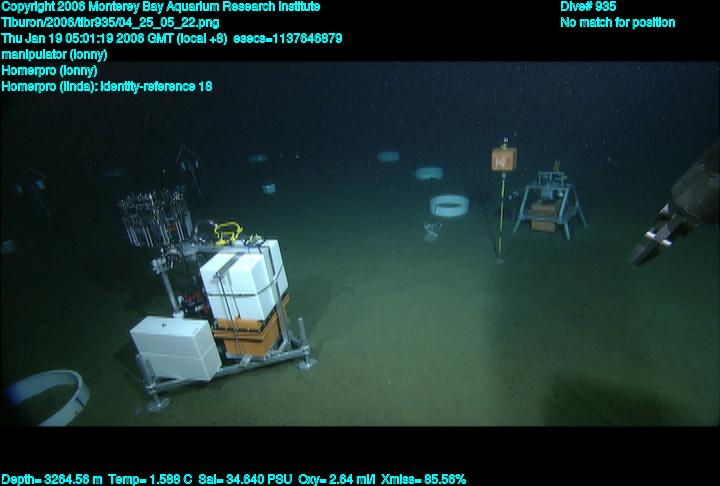Select the Xmiss= 85.56% reading
The height and width of the screenshot is (486, 720).
[423, 479]
